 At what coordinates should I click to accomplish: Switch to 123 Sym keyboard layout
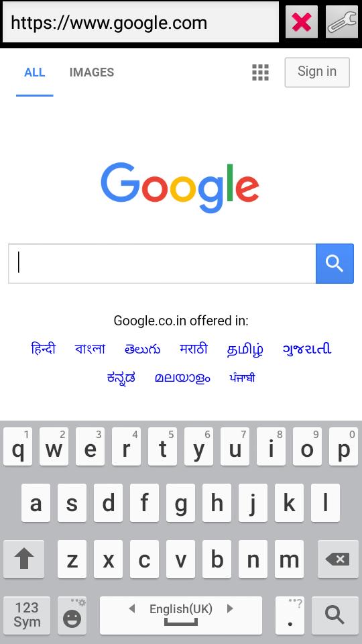tap(27, 615)
